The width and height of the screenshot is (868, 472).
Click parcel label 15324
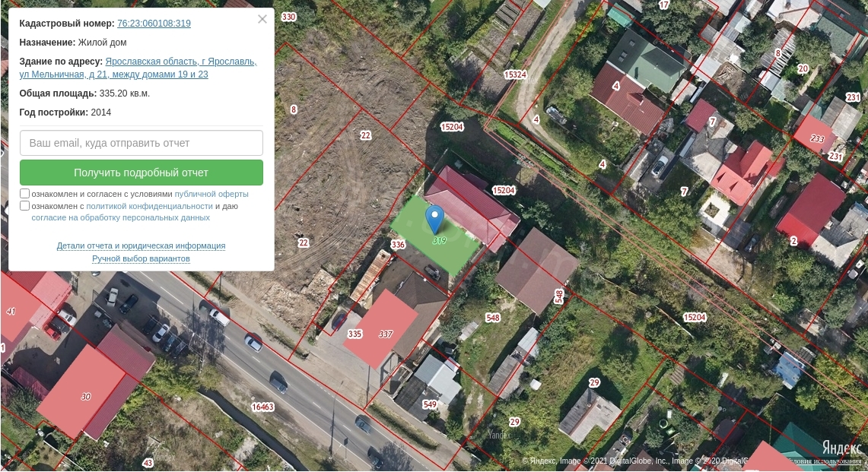click(x=515, y=74)
